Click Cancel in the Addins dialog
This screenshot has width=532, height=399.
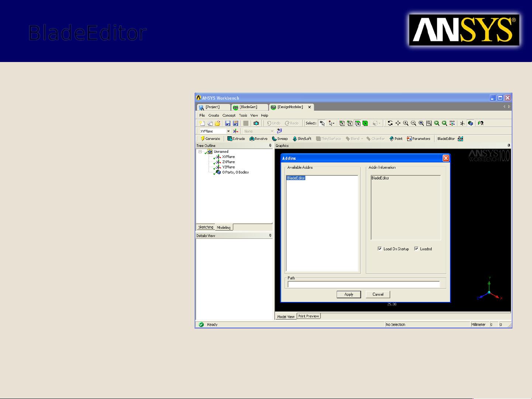click(x=377, y=294)
